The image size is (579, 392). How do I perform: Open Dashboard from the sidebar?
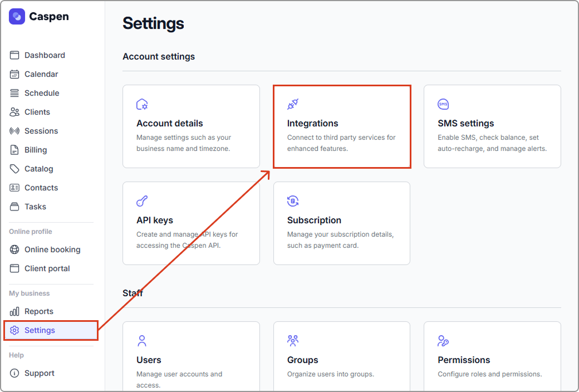[45, 55]
